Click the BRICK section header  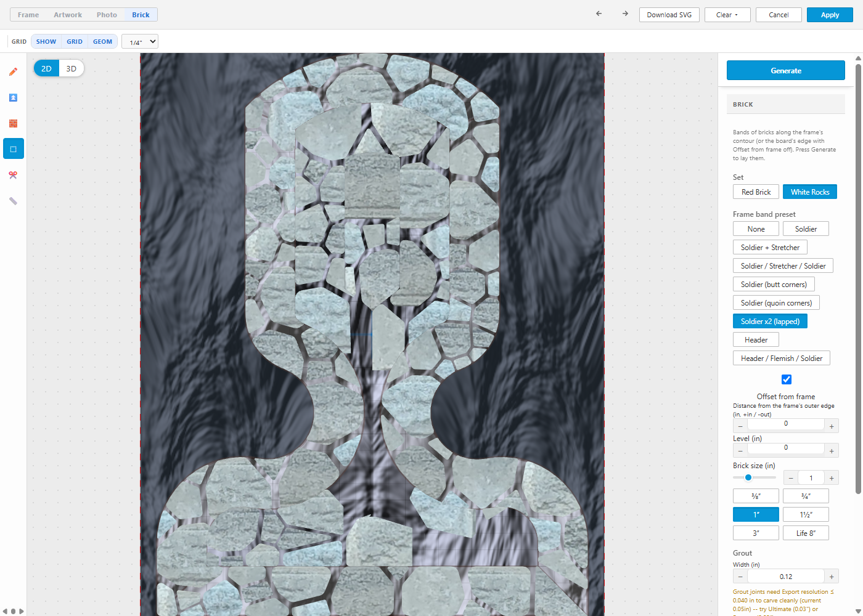coord(786,104)
